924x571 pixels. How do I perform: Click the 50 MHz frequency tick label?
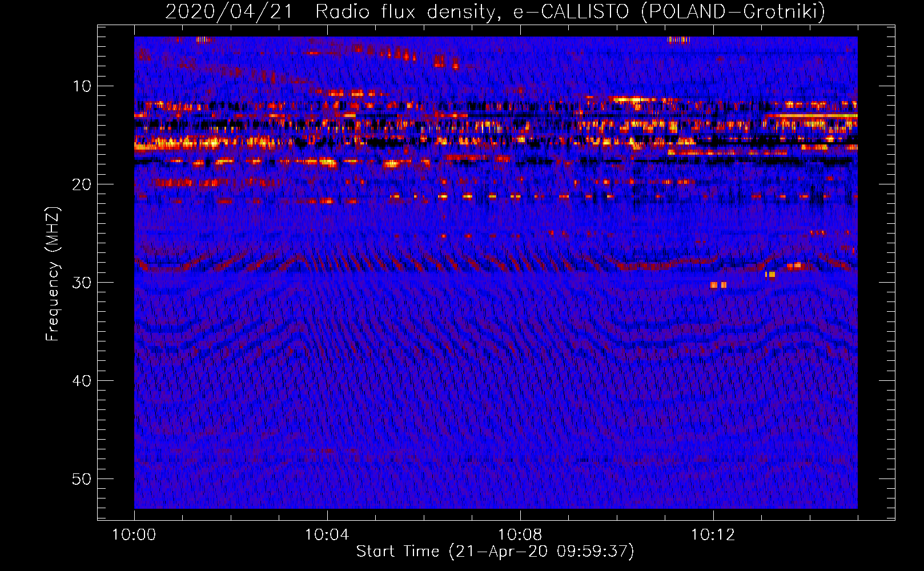pyautogui.click(x=82, y=479)
